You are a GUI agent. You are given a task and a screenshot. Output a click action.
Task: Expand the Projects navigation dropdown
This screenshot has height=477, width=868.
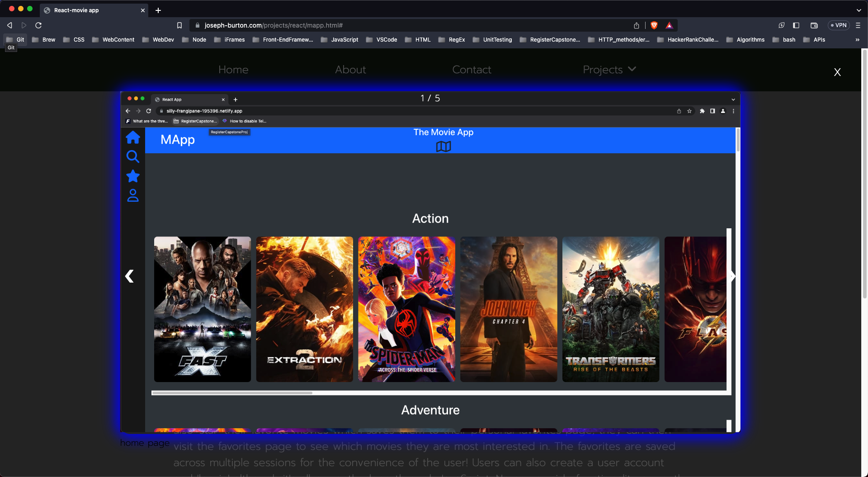tap(609, 70)
